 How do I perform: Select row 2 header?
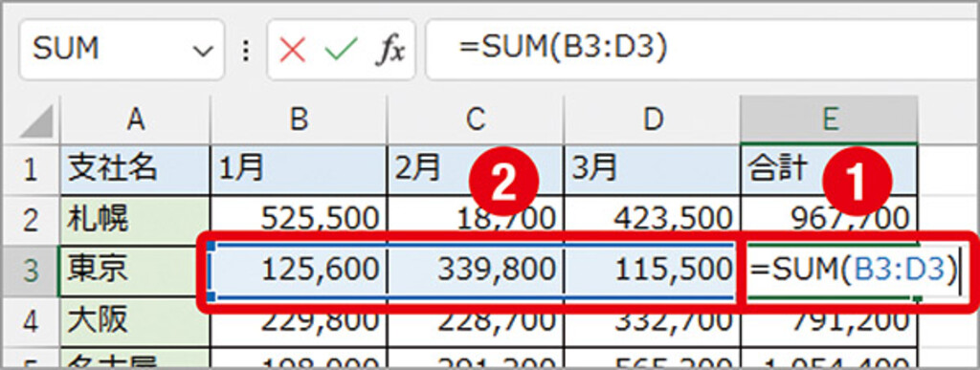tap(30, 220)
